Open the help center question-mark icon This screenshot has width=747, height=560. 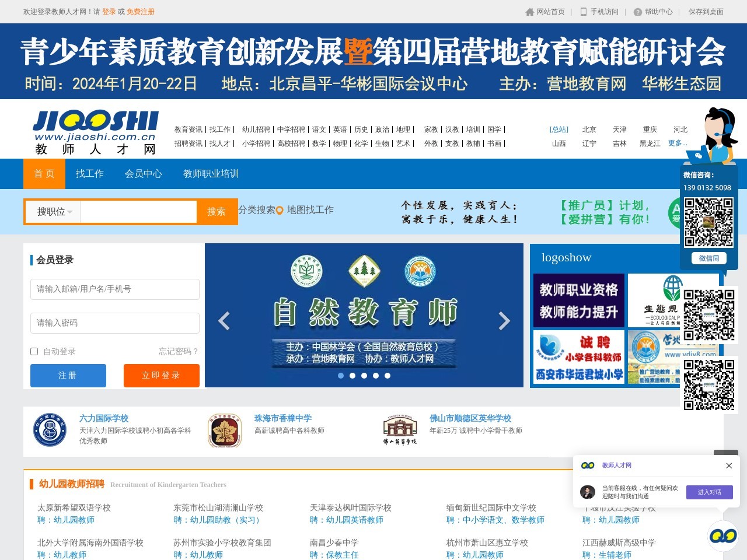pyautogui.click(x=637, y=12)
